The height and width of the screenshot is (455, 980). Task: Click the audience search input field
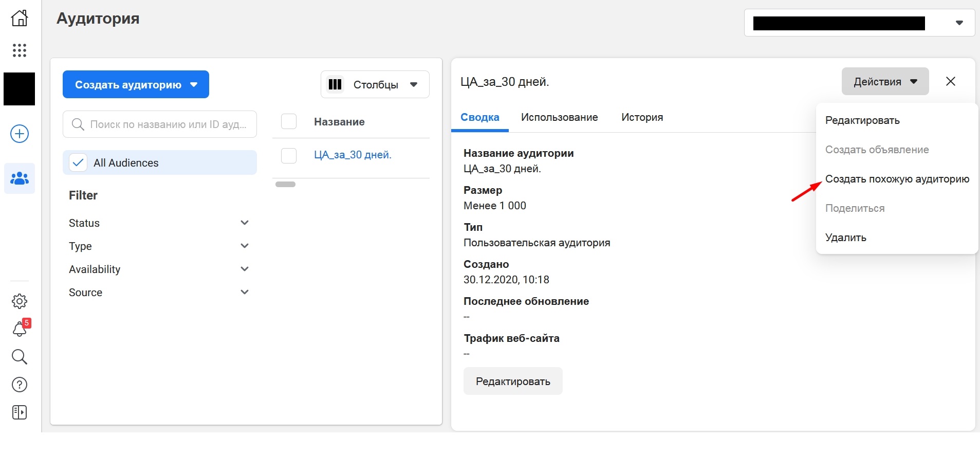(x=160, y=124)
